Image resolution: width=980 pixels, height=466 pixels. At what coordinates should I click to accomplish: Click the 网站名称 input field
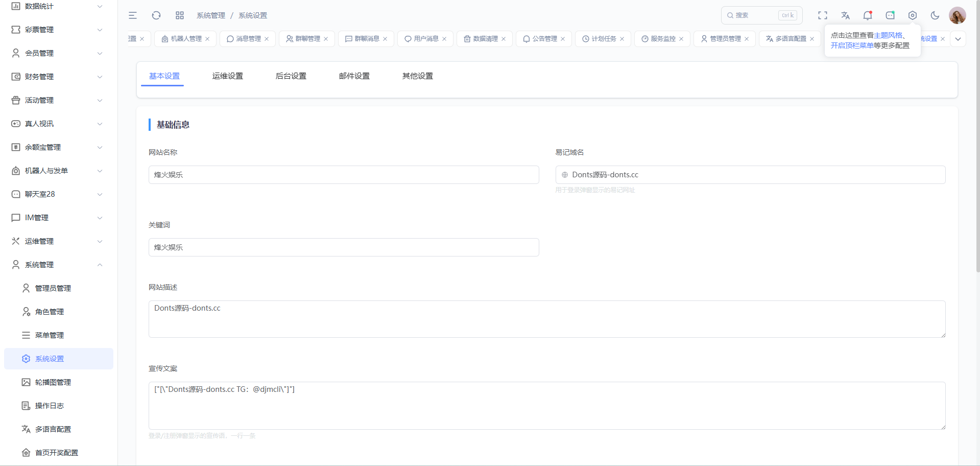click(343, 175)
